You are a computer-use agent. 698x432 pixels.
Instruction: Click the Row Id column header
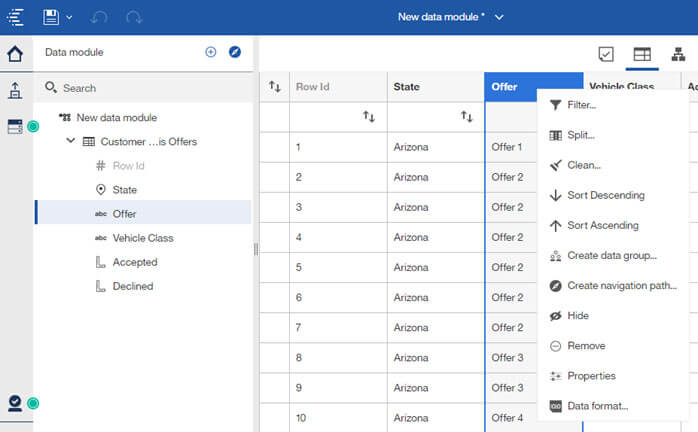(338, 86)
